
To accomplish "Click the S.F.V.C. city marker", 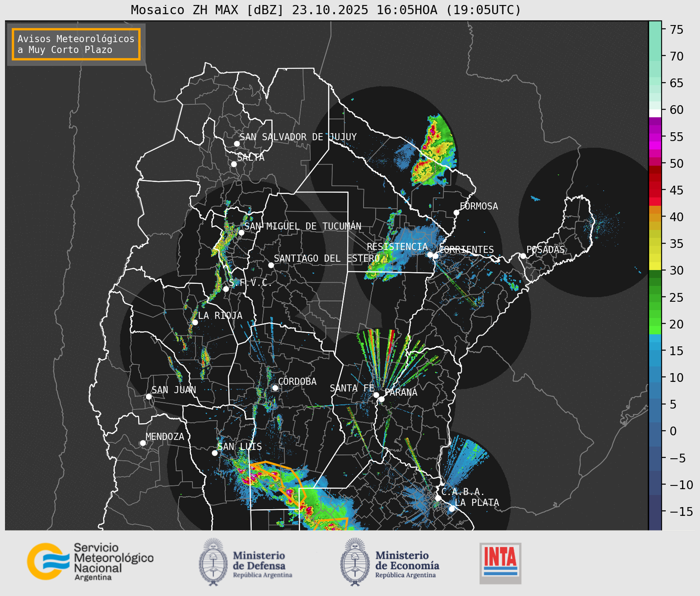I will (x=226, y=289).
